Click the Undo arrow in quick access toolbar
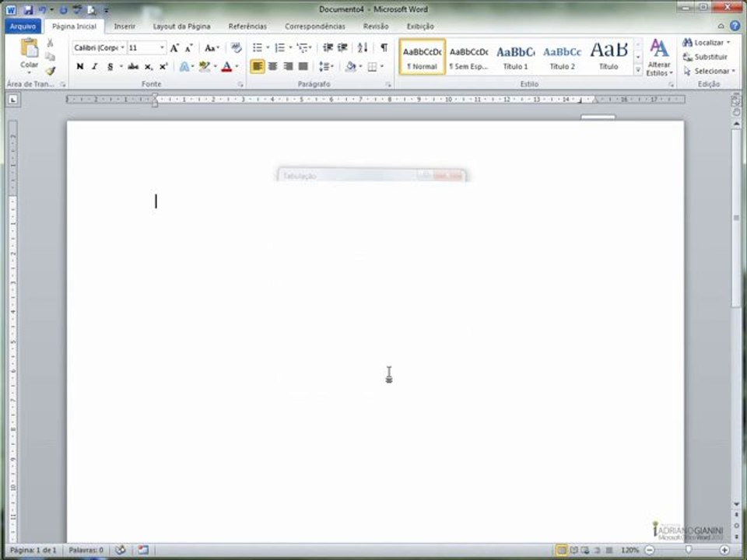 [42, 9]
